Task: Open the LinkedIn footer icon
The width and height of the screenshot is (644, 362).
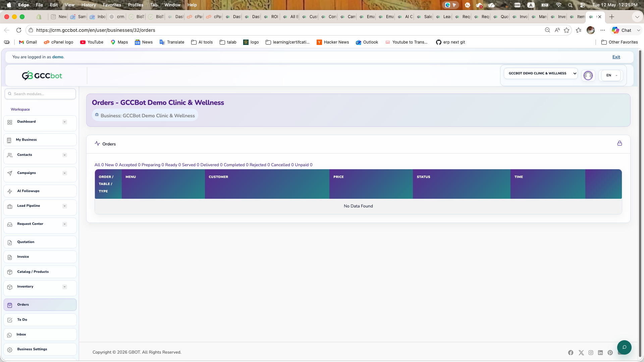Action: click(600, 353)
